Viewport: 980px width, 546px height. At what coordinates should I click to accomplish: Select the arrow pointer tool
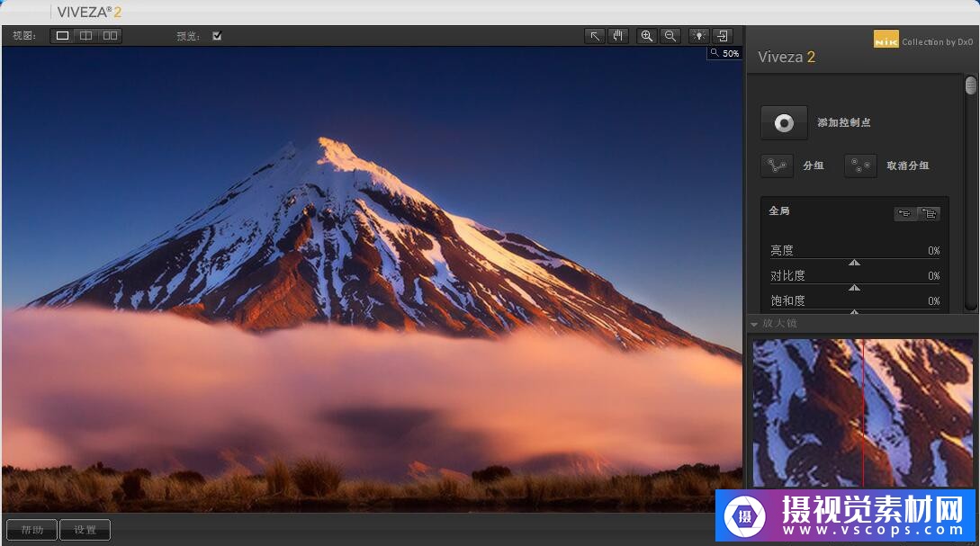594,36
